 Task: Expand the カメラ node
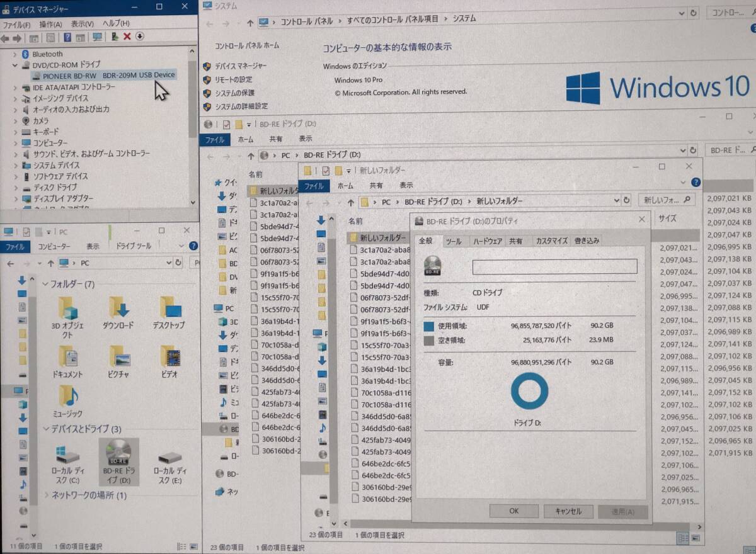click(15, 121)
